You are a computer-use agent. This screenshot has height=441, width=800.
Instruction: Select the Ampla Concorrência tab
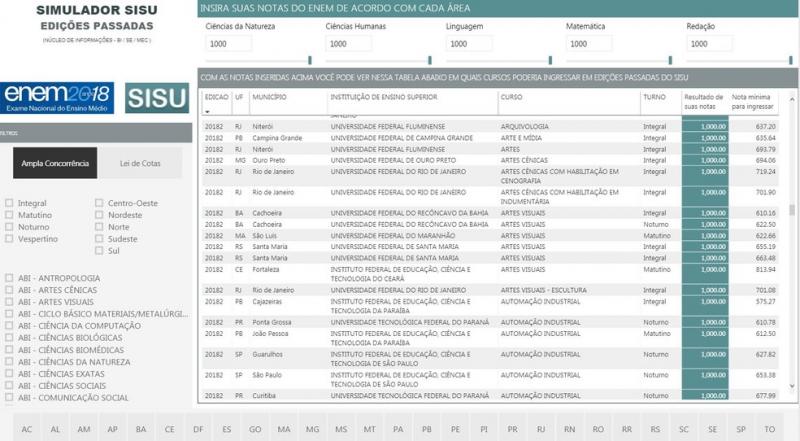coord(56,163)
